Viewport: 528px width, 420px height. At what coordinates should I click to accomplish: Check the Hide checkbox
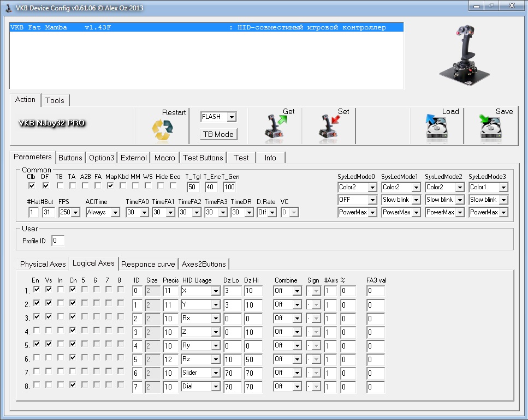click(161, 185)
